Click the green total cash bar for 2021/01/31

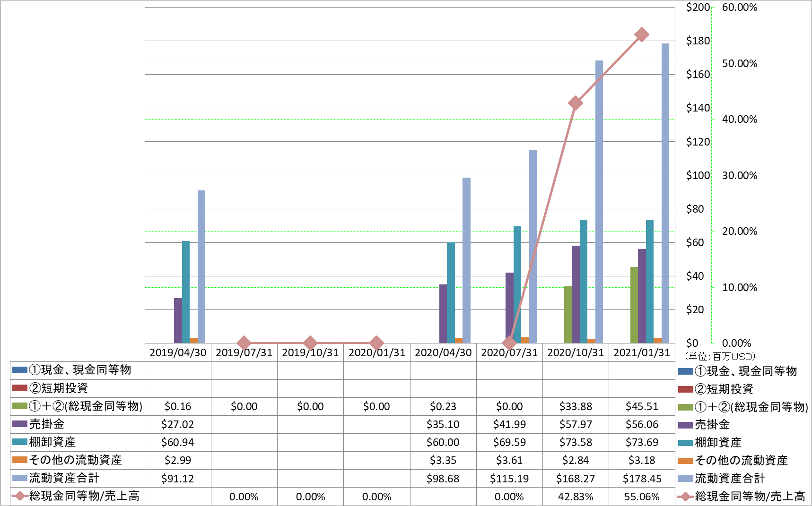pyautogui.click(x=634, y=305)
